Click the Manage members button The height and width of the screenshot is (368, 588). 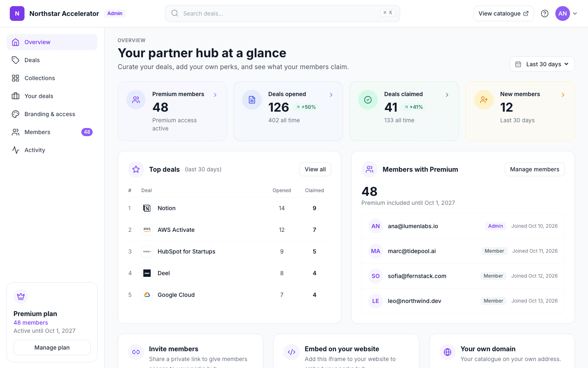click(535, 169)
